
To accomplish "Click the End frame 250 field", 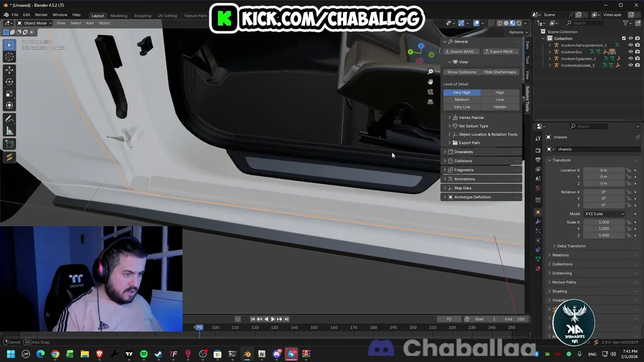I will [514, 319].
